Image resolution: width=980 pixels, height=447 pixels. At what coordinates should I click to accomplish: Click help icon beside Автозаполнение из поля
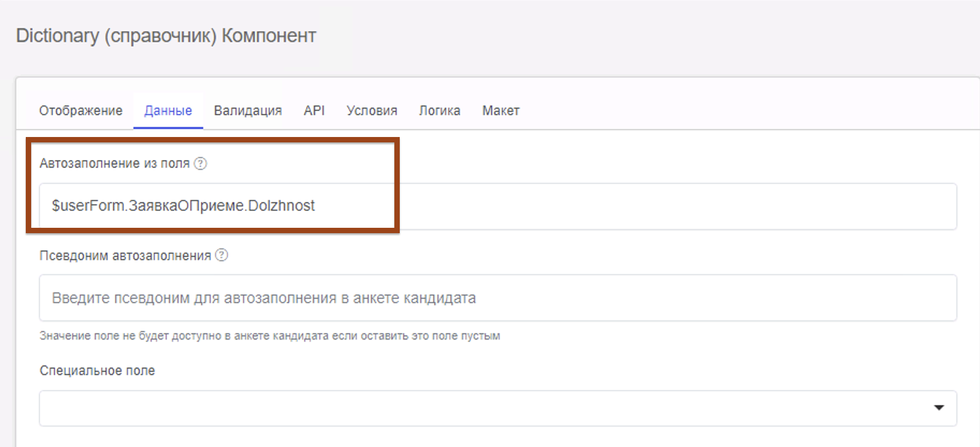200,163
